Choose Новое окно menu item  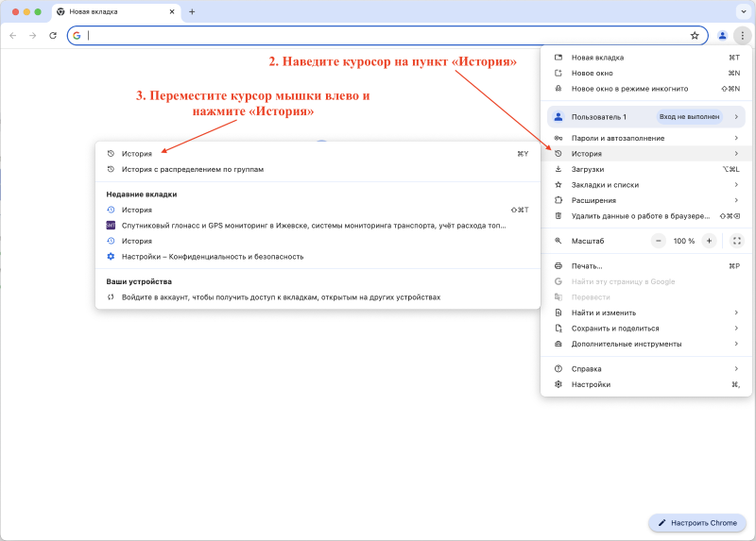(646, 74)
